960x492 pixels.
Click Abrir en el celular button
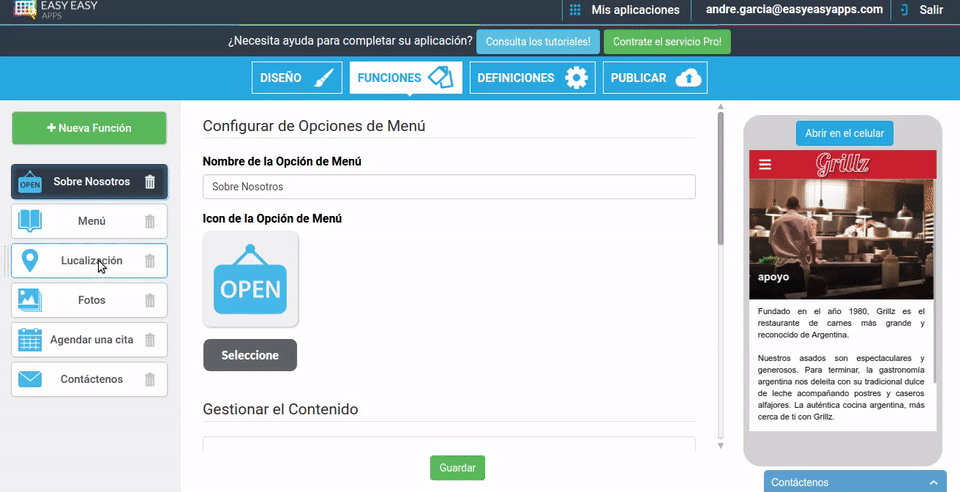point(844,133)
